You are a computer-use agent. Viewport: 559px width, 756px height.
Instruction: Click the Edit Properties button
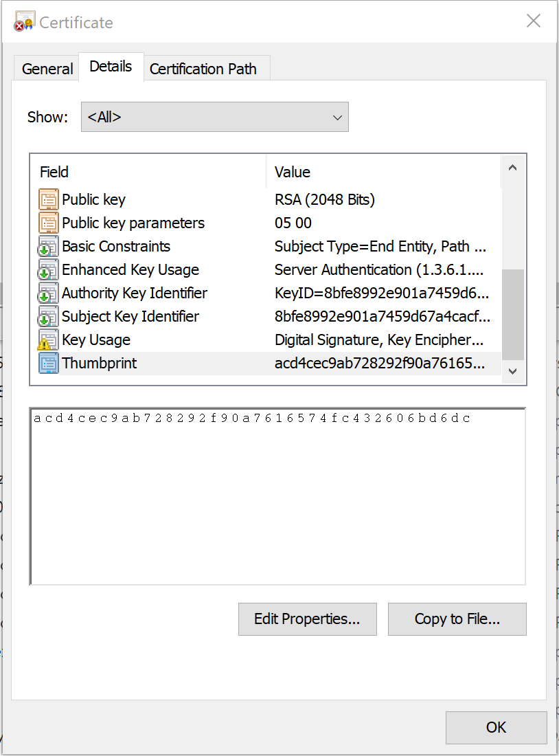307,619
